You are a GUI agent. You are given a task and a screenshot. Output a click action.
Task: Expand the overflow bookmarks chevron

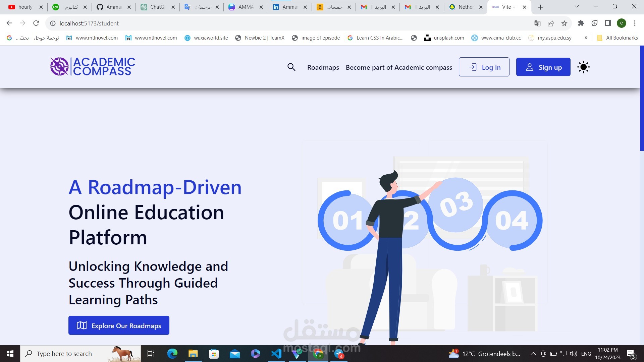pos(586,38)
